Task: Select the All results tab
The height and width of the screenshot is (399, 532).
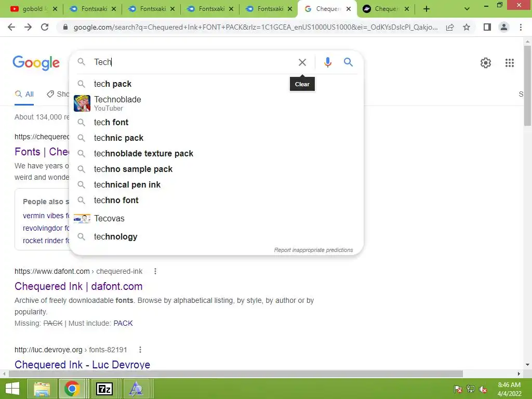Action: point(24,95)
